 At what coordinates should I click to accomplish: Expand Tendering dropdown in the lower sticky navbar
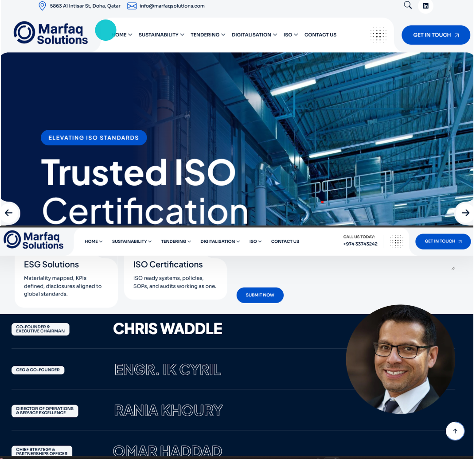coord(176,241)
